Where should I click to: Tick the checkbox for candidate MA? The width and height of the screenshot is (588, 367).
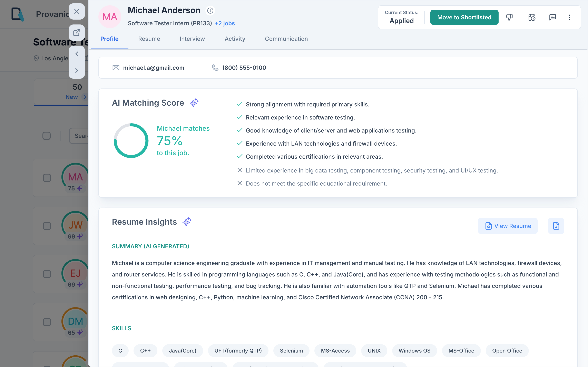pyautogui.click(x=47, y=178)
